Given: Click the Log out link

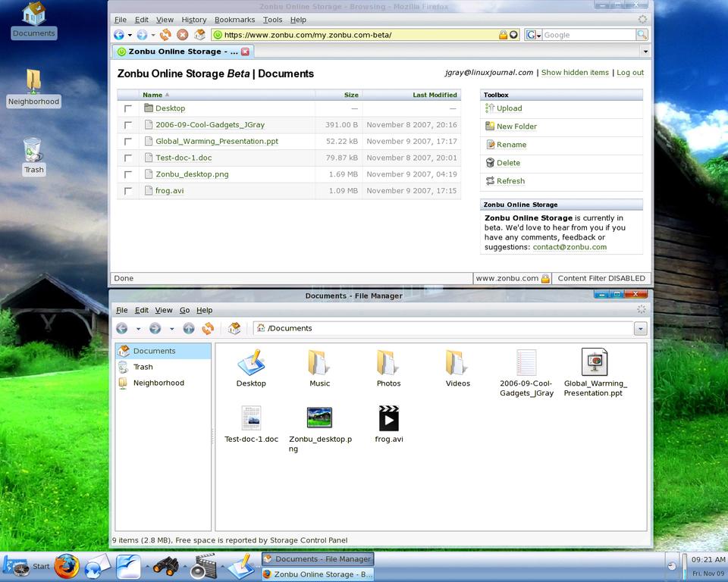Looking at the screenshot, I should 629,73.
